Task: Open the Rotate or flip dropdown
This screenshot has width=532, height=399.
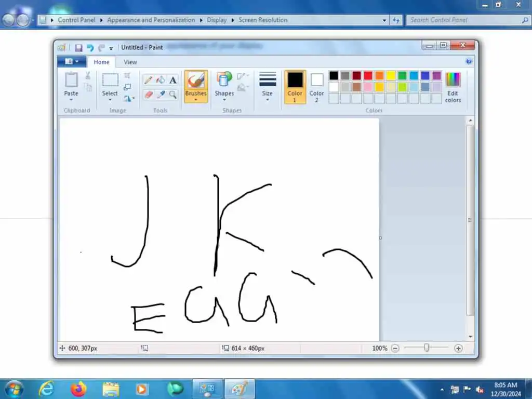Action: [129, 98]
